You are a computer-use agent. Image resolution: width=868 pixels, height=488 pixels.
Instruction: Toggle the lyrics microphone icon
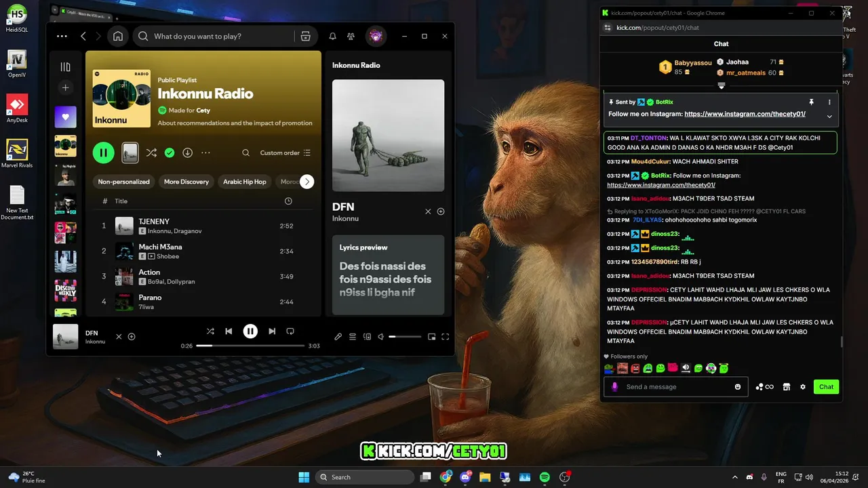(338, 337)
